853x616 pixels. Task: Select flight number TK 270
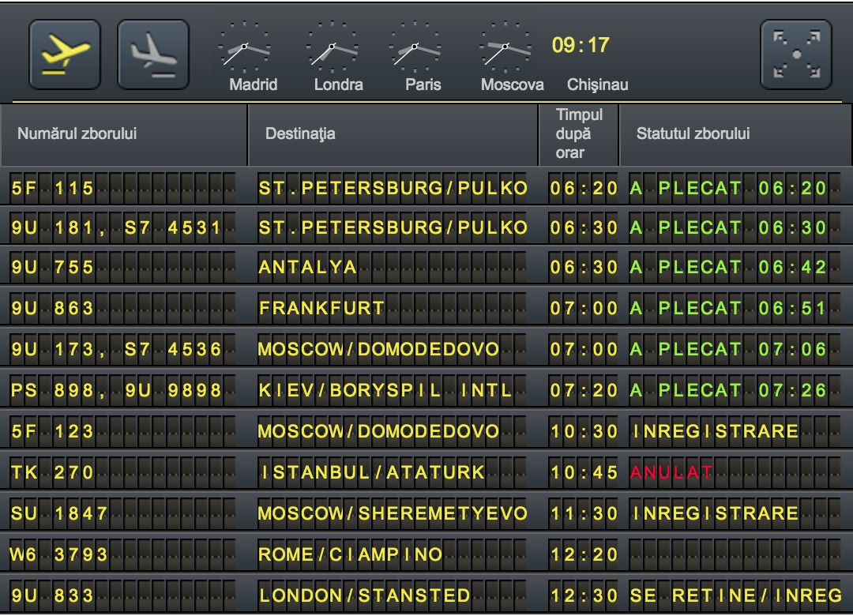52,472
